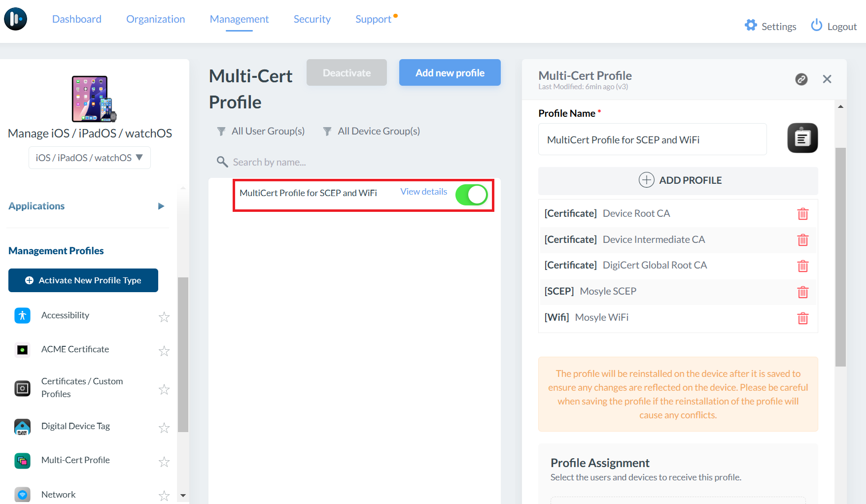Viewport: 866px width, 504px height.
Task: Select ACME Certificate profile type
Action: click(75, 349)
